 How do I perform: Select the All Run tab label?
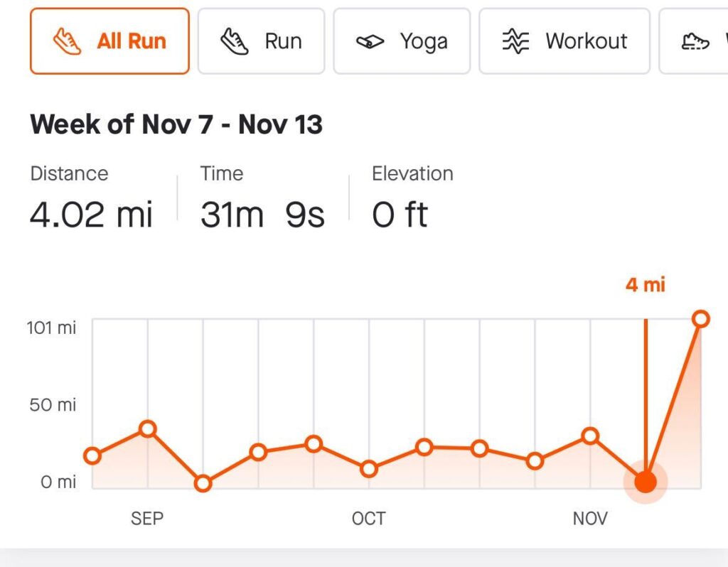coord(132,41)
